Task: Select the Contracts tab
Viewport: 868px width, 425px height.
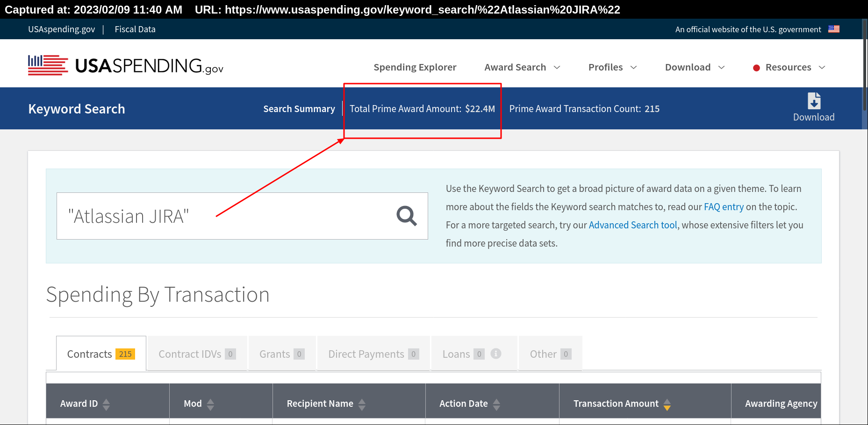Action: point(101,354)
